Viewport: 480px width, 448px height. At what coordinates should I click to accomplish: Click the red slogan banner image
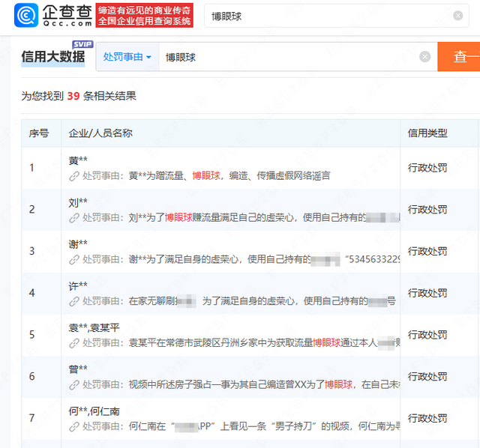pos(144,15)
